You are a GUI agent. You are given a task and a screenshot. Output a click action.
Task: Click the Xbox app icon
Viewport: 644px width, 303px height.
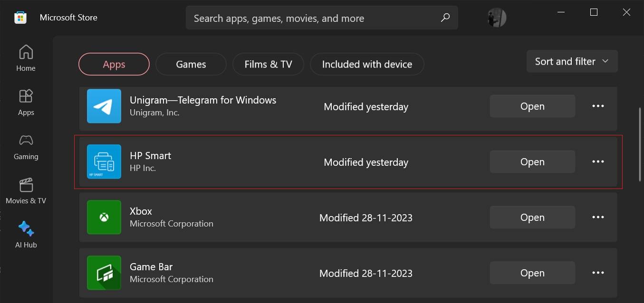104,217
